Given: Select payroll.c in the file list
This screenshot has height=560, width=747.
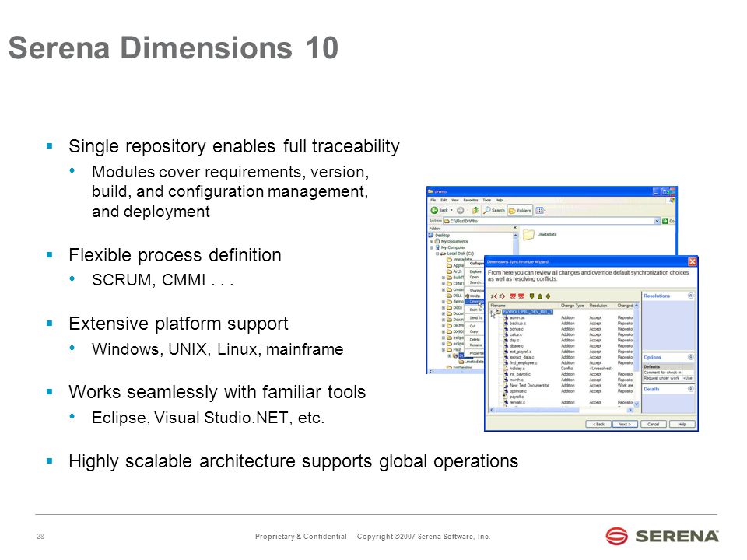Looking at the screenshot, I should coord(517,397).
